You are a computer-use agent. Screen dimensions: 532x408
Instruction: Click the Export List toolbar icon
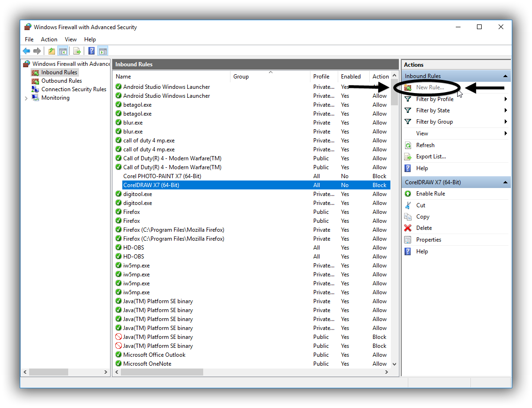pyautogui.click(x=77, y=51)
